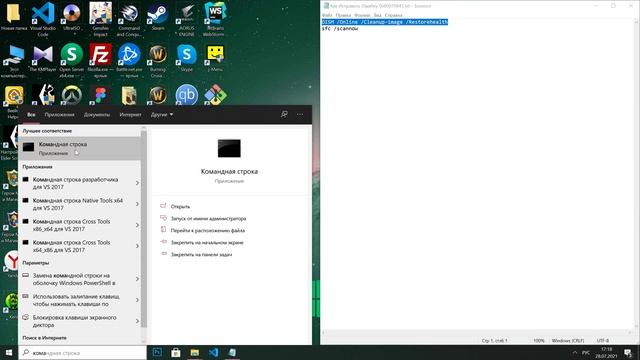Open File Explorer from the taskbar
The image size is (640, 360).
(x=195, y=353)
